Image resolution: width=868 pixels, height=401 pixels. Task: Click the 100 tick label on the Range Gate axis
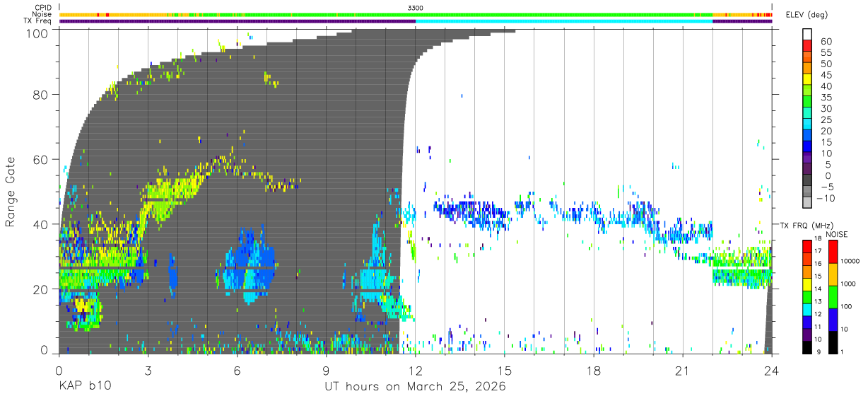click(36, 33)
